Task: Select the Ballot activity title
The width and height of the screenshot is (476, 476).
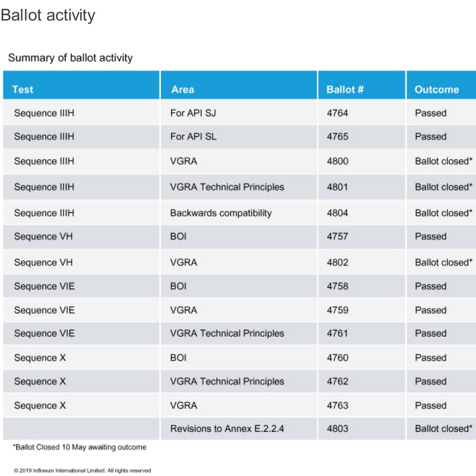Action: point(48,15)
